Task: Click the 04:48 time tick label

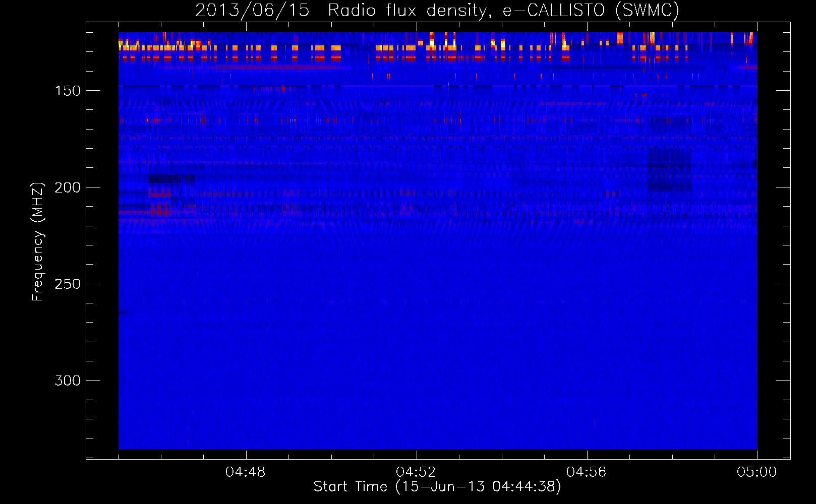Action: (x=246, y=472)
